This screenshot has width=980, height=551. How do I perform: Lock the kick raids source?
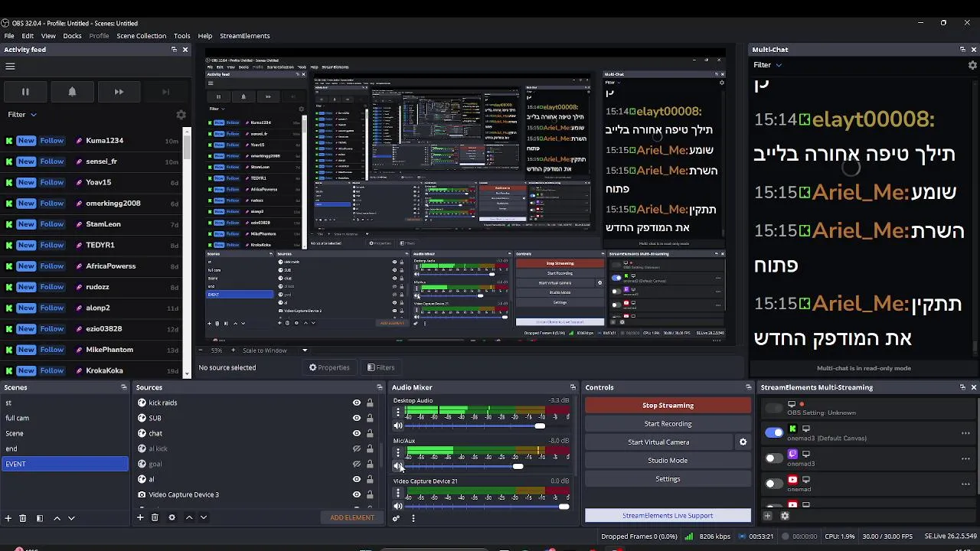pyautogui.click(x=370, y=403)
